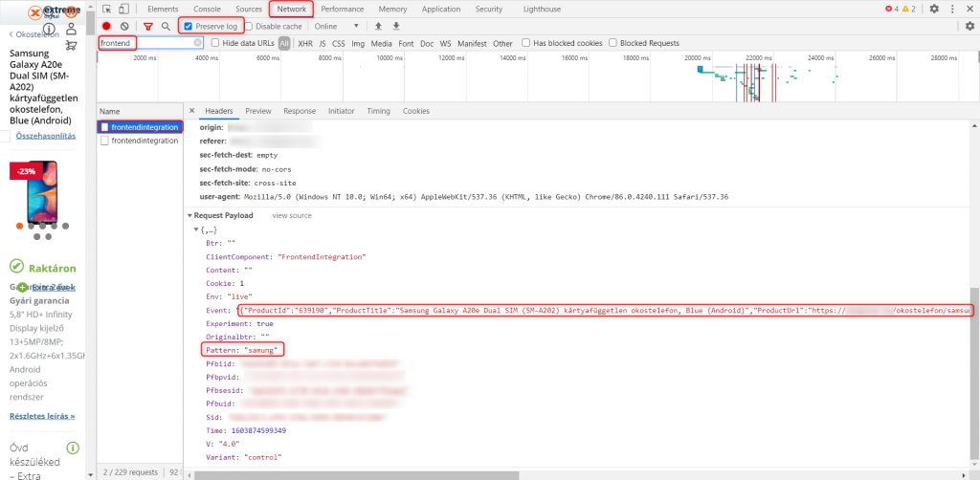Click view source link in payload

click(x=292, y=215)
